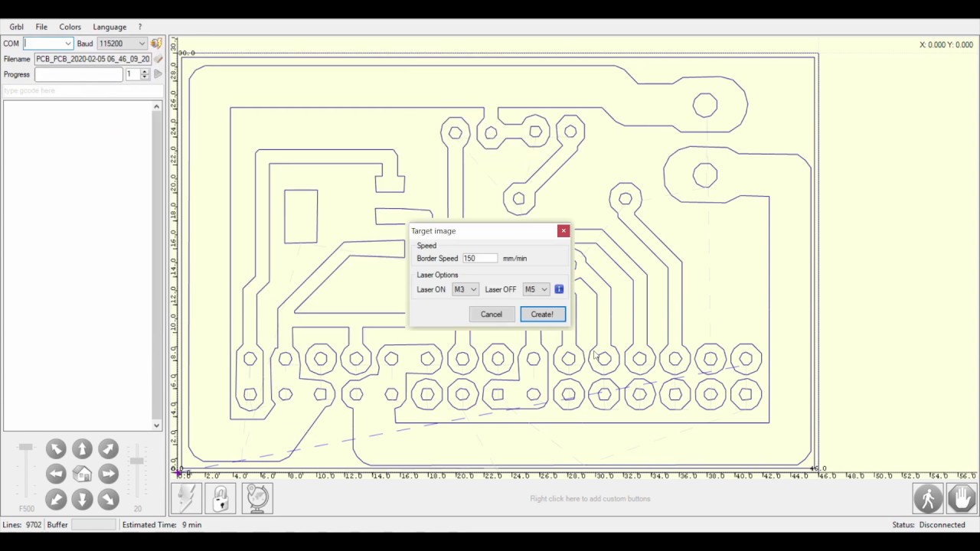
Task: Click the 'type gcode here' command field
Action: click(82, 90)
